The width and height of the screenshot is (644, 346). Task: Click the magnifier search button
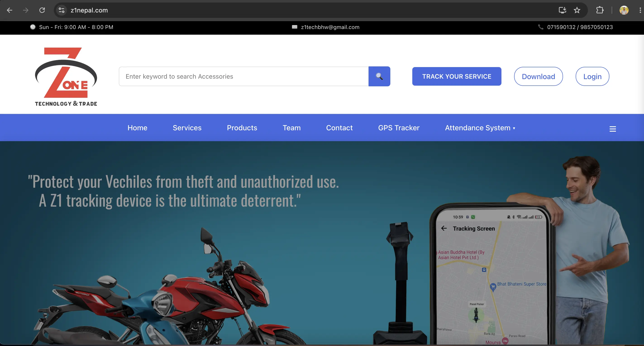click(379, 76)
